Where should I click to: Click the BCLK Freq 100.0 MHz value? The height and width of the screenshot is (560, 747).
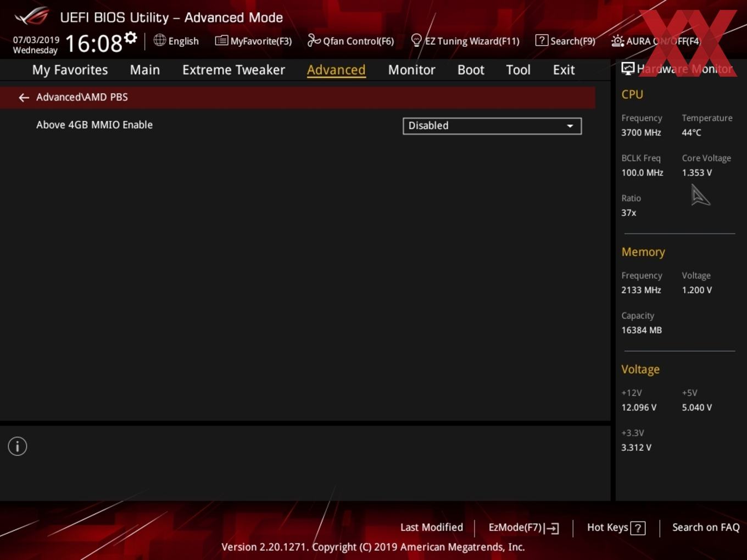(642, 172)
